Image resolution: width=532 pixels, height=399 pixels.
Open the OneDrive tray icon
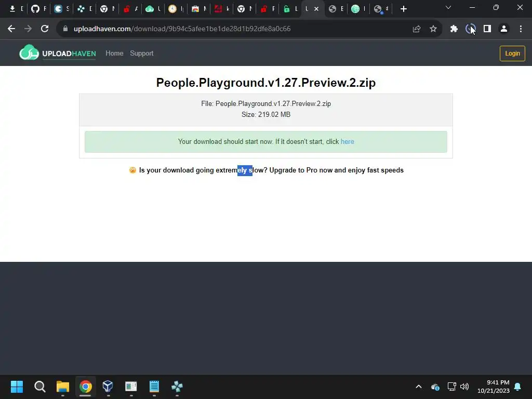coord(435,387)
